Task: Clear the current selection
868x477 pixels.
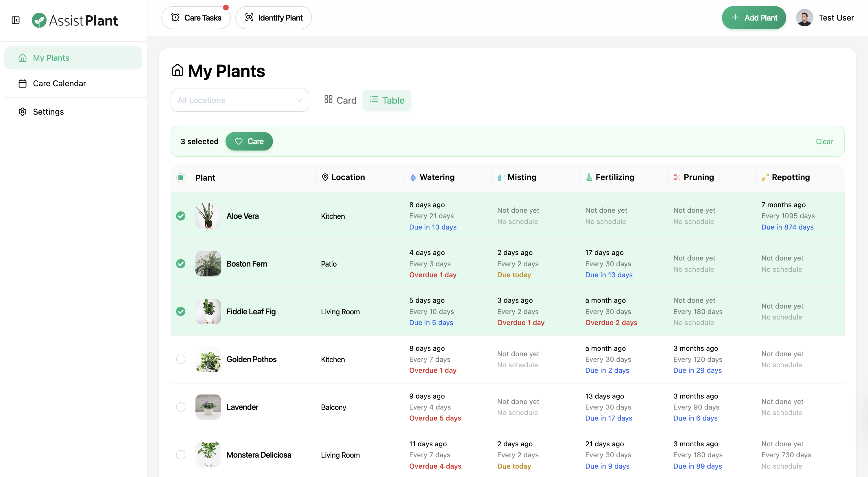Action: pyautogui.click(x=824, y=142)
